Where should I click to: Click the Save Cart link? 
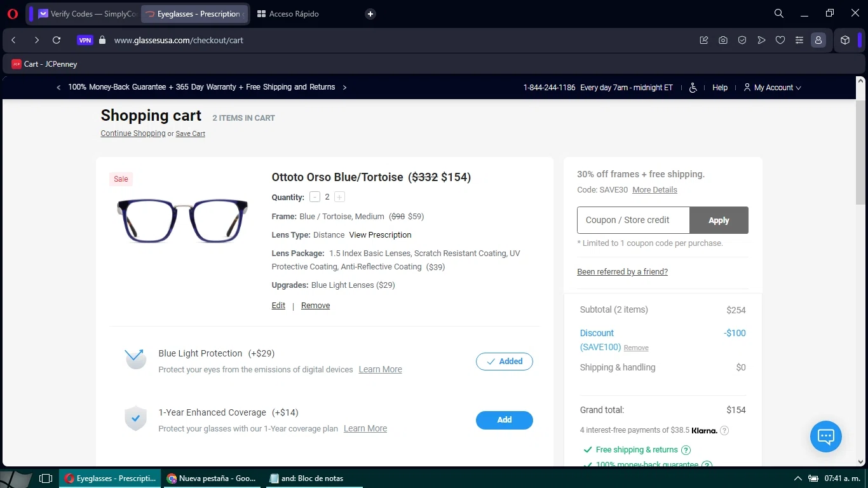click(x=190, y=133)
